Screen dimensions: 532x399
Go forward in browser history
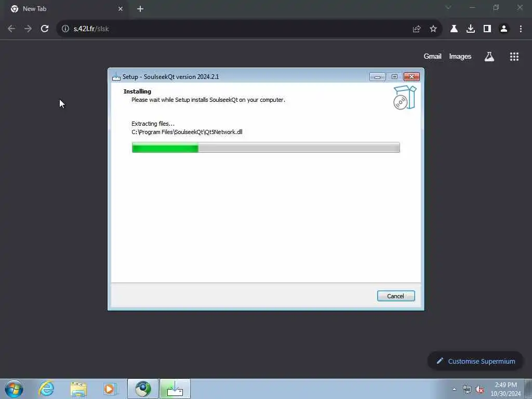[x=28, y=29]
